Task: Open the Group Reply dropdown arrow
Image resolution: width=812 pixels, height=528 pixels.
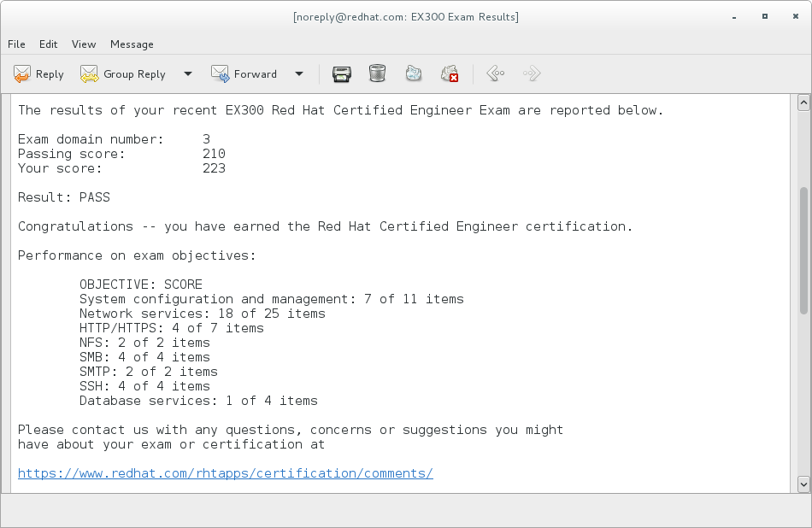Action: [x=187, y=74]
